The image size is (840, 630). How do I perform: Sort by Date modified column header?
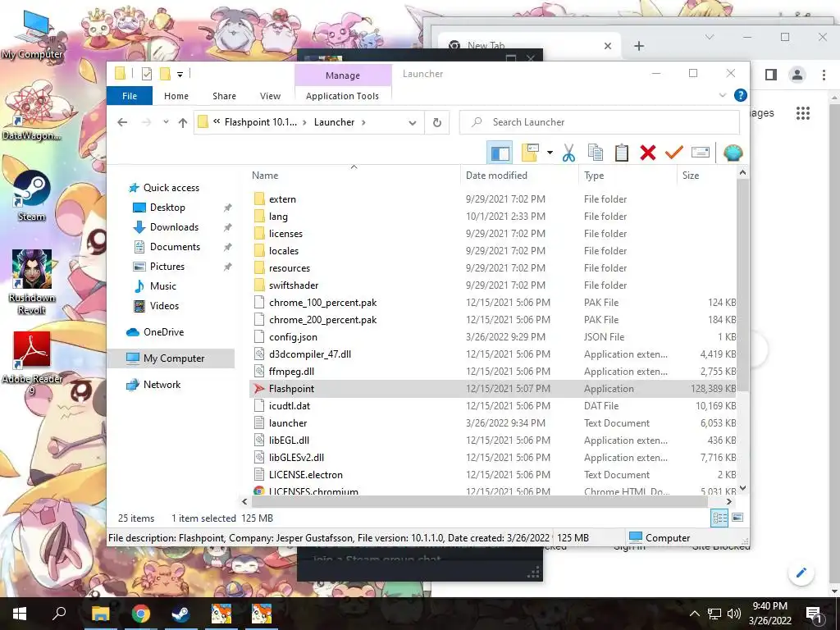click(496, 176)
